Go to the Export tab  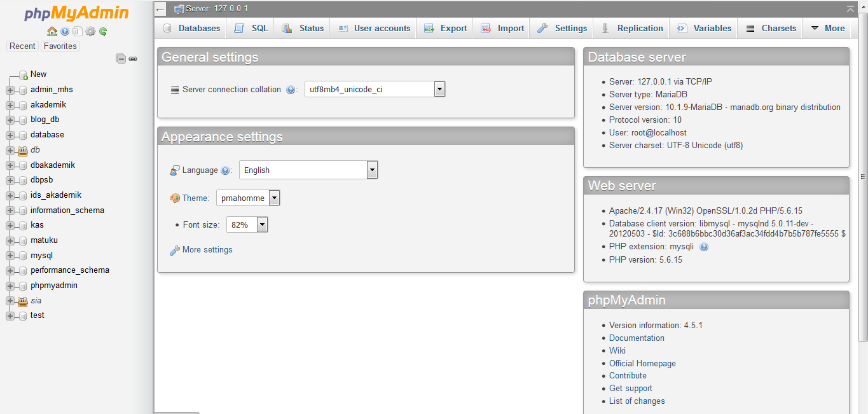click(x=445, y=28)
